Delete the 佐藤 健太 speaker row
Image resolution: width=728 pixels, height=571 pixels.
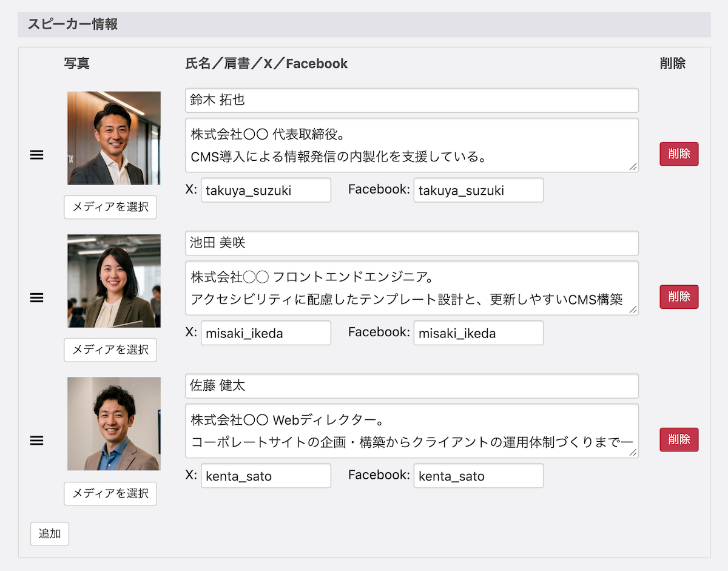click(679, 440)
